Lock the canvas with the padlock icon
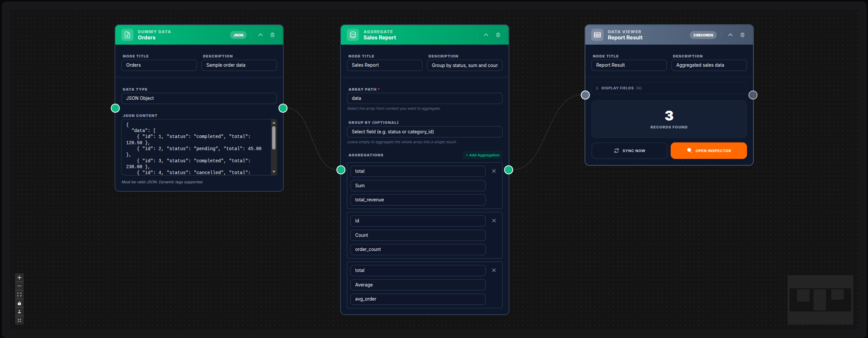868x338 pixels. pos(19,303)
